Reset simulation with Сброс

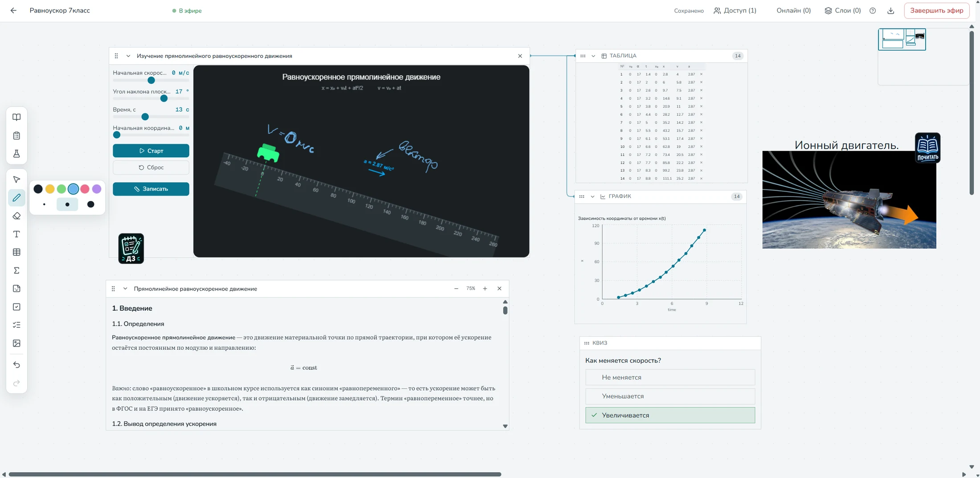point(151,168)
